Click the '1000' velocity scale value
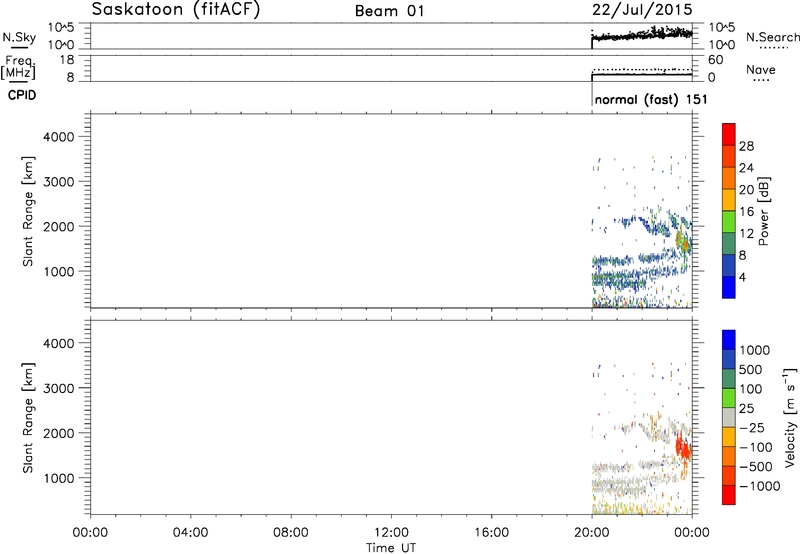800x554 pixels. point(755,350)
